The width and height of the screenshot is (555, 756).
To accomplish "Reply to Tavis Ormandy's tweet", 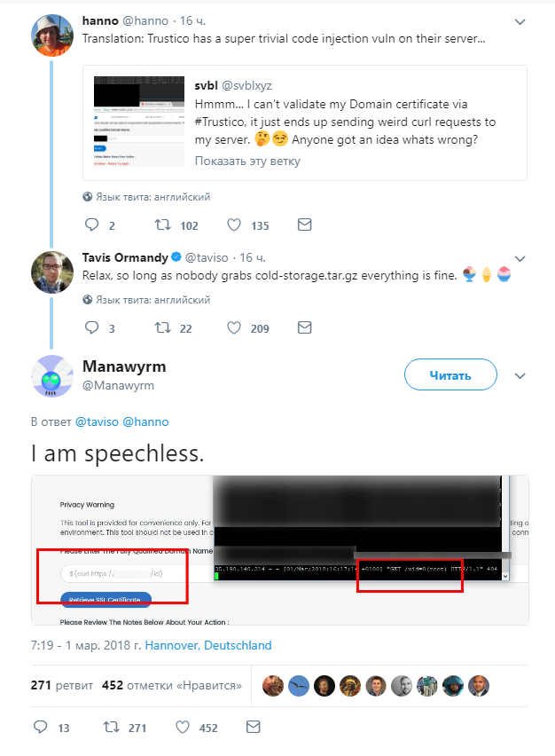I will point(92,328).
